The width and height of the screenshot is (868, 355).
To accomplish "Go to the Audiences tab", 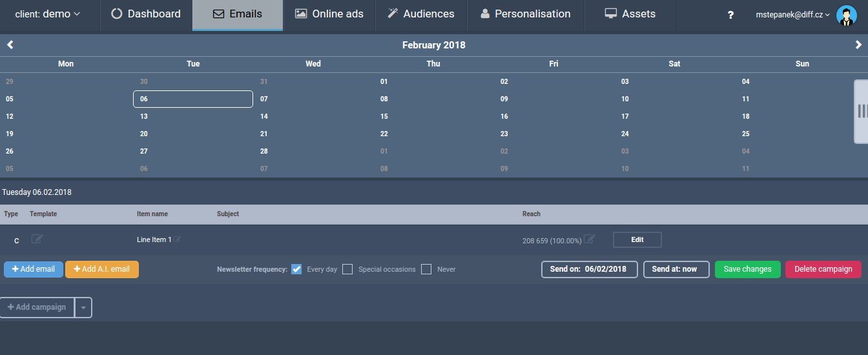I will point(421,15).
